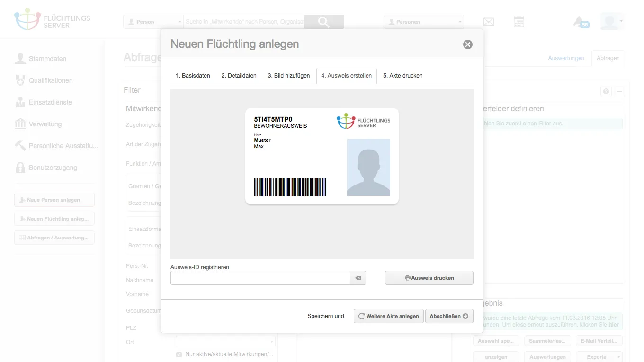Switch to 1. Basisdaten tab
Image resolution: width=644 pixels, height=362 pixels.
coord(193,76)
